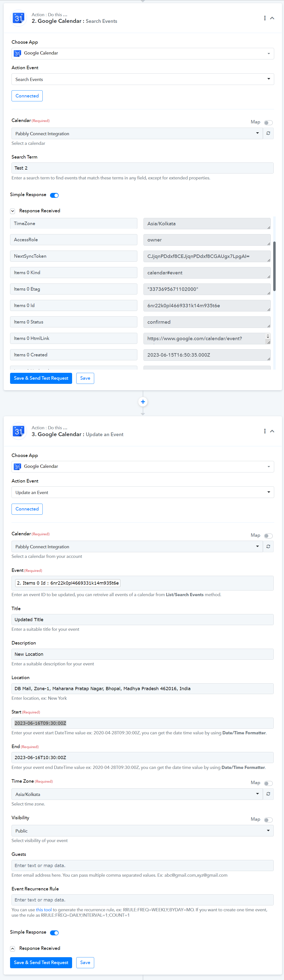The width and height of the screenshot is (284, 980).
Task: Click Event Recurrence Rule input field
Action: click(142, 900)
